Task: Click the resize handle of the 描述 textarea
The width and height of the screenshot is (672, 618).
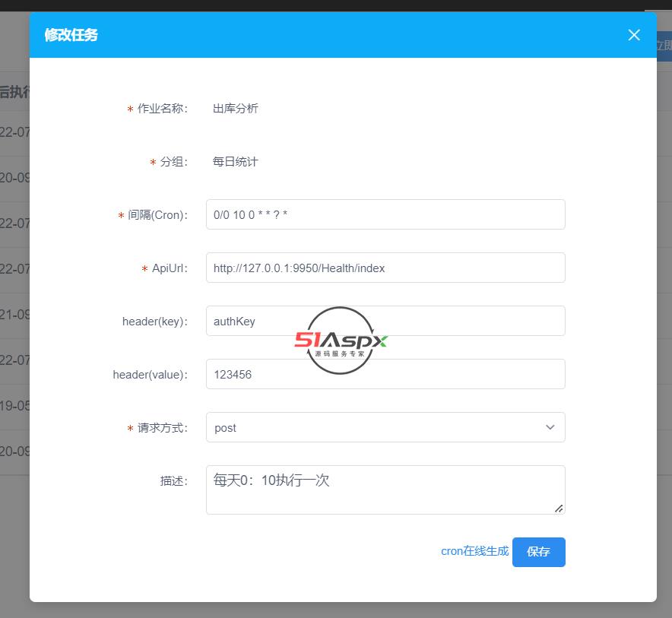Action: click(559, 508)
